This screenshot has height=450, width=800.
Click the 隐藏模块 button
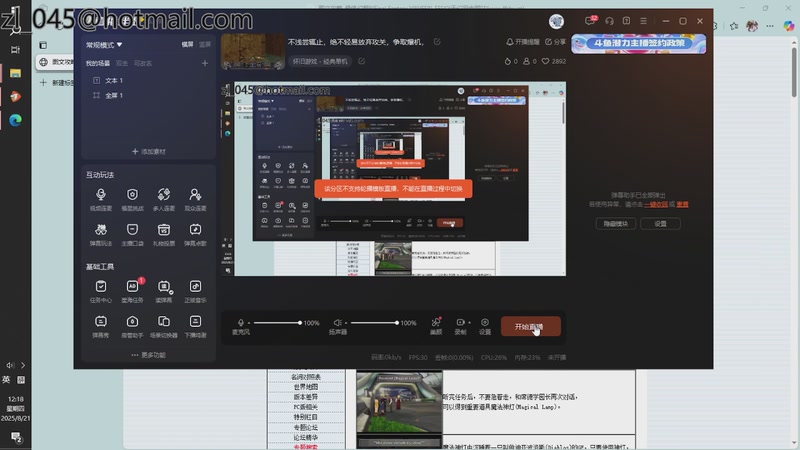pos(615,224)
